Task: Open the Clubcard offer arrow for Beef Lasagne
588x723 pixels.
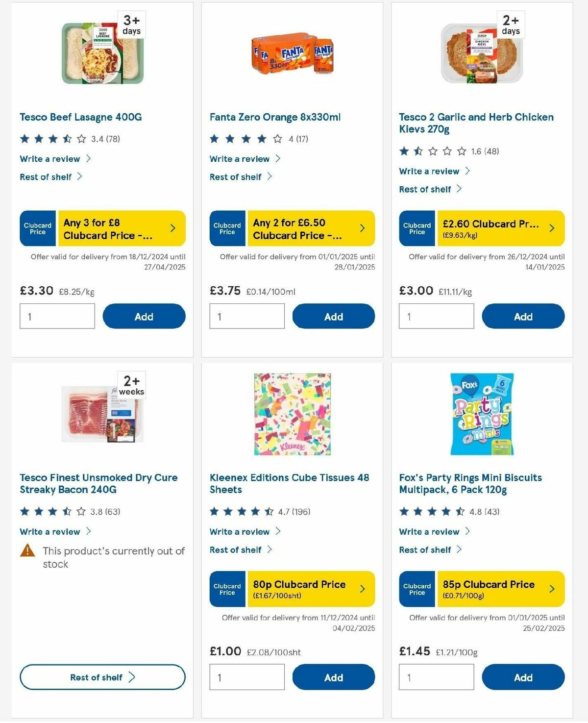Action: (174, 228)
